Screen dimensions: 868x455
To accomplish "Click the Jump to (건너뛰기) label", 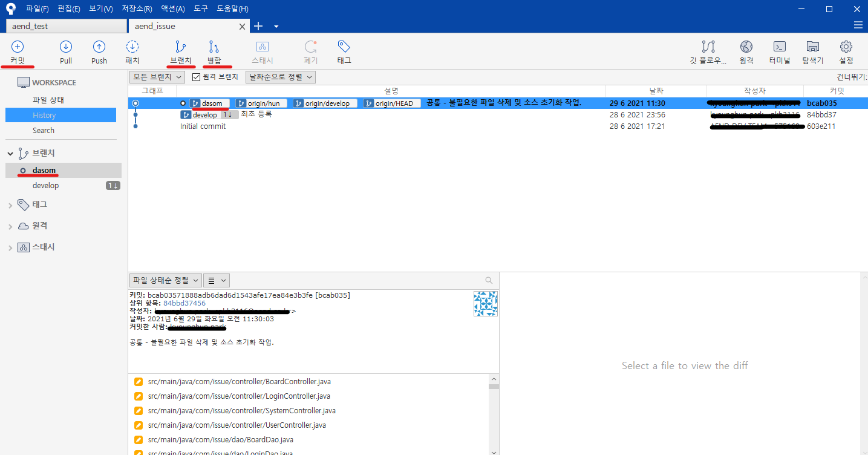I will (852, 77).
